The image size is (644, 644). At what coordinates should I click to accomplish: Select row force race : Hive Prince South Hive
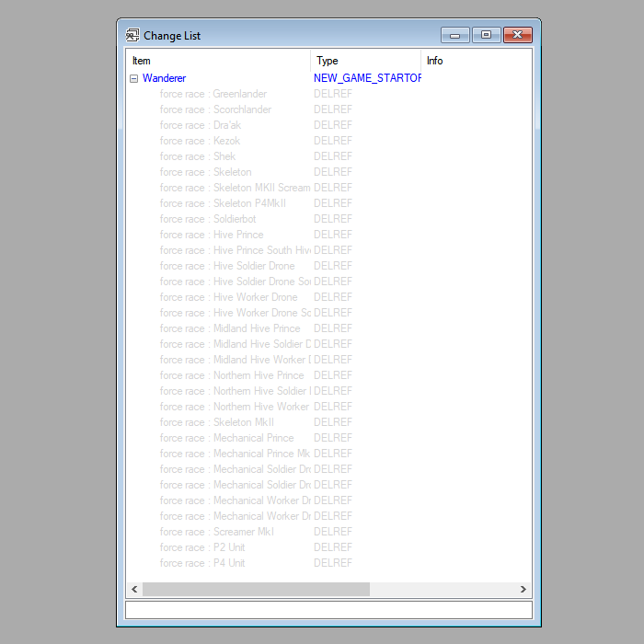click(x=235, y=250)
